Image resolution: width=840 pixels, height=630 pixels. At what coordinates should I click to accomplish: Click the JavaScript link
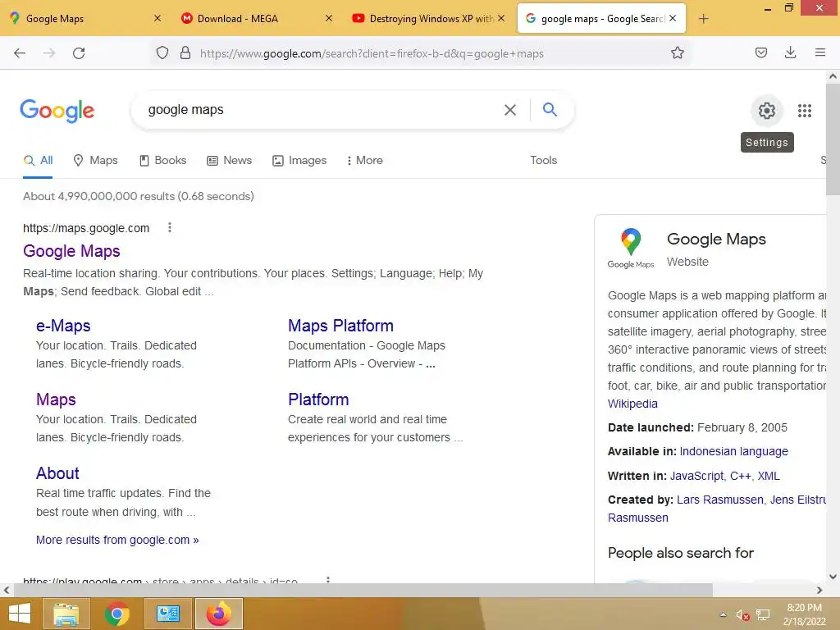(696, 476)
